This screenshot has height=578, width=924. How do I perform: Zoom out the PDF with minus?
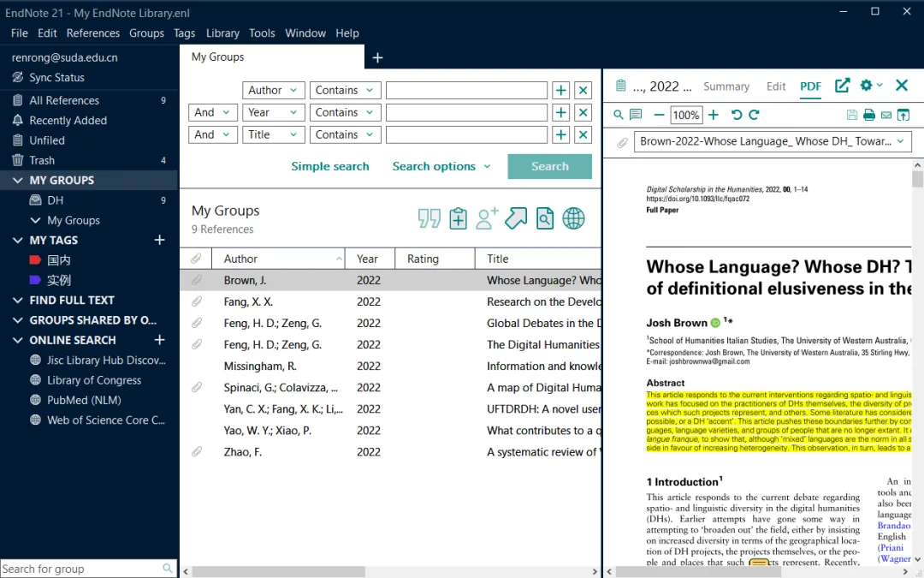point(659,115)
